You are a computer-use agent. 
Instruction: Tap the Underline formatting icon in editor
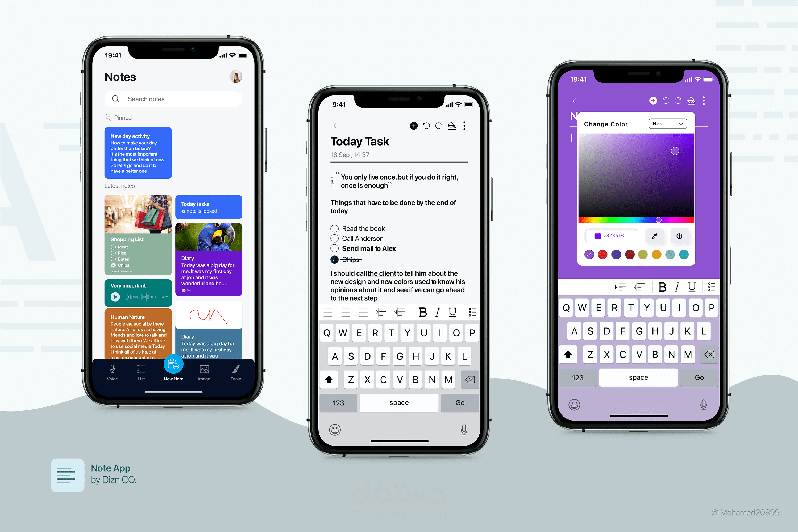tap(452, 312)
